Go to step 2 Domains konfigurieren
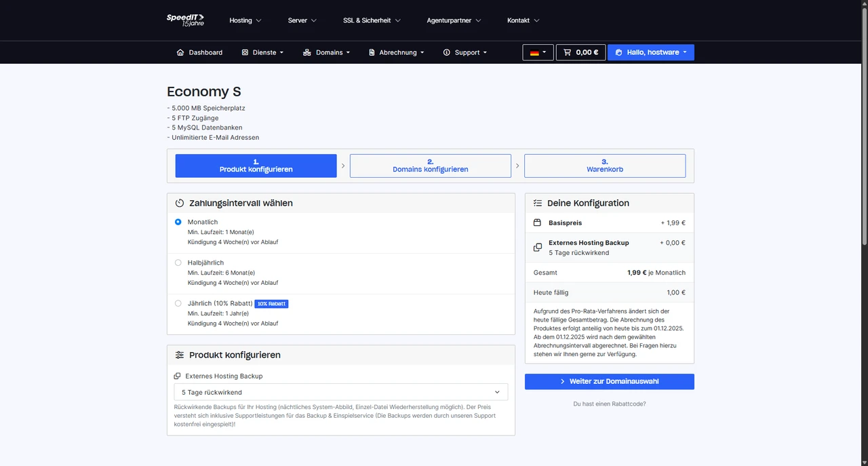 pyautogui.click(x=431, y=166)
